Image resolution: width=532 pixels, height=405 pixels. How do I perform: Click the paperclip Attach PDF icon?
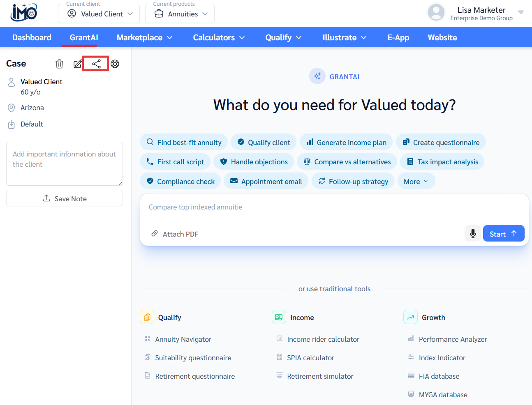tap(155, 233)
